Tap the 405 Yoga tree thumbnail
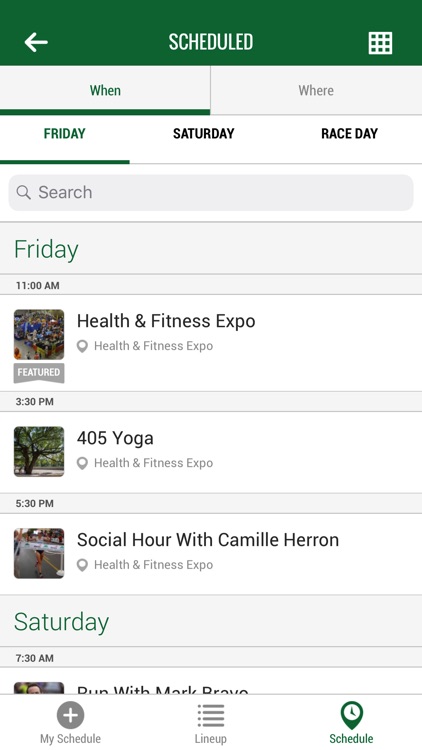Screen dimensions: 422x750 (39, 452)
